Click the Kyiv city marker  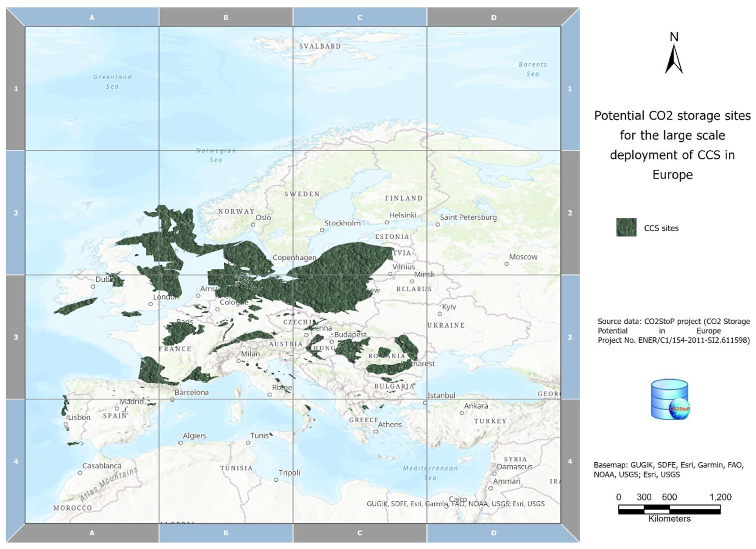tap(440, 314)
